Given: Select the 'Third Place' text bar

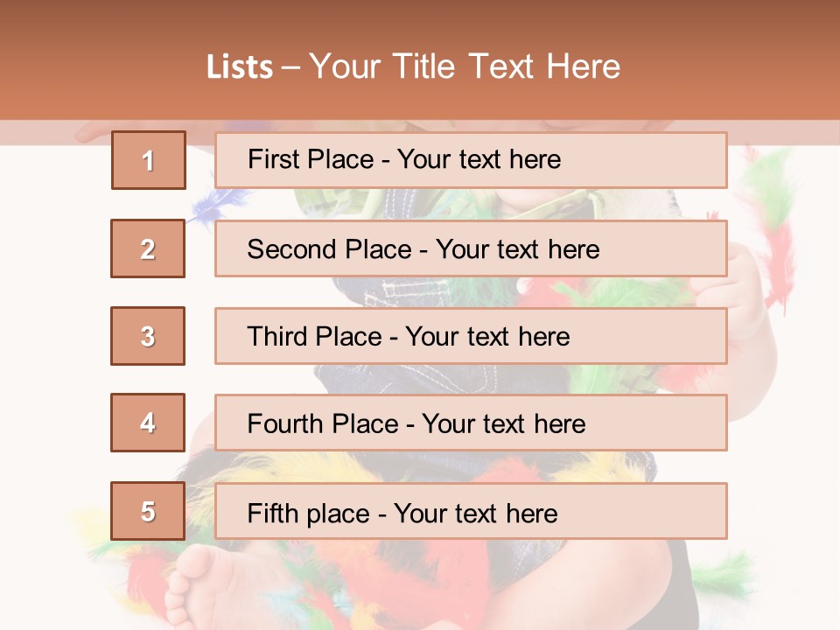Looking at the screenshot, I should pyautogui.click(x=471, y=336).
